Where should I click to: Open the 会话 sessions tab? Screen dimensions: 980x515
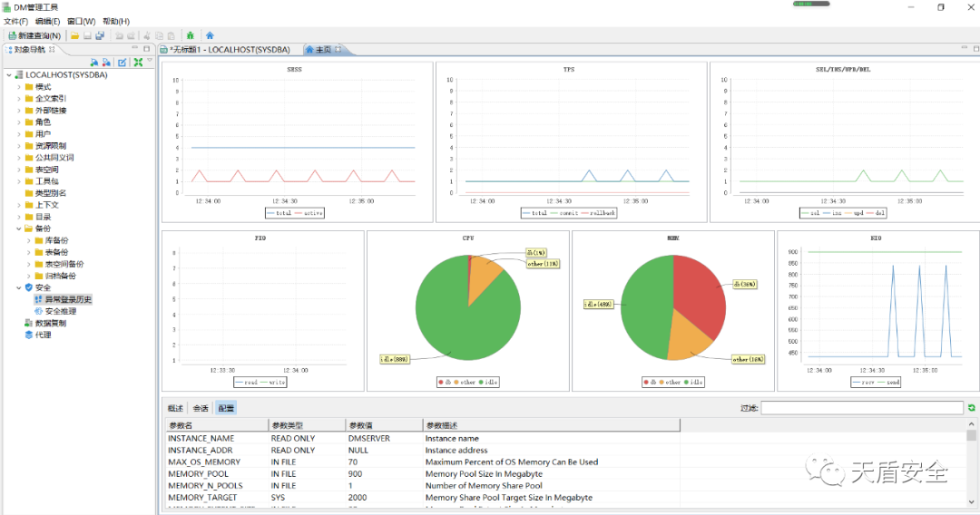(x=201, y=408)
